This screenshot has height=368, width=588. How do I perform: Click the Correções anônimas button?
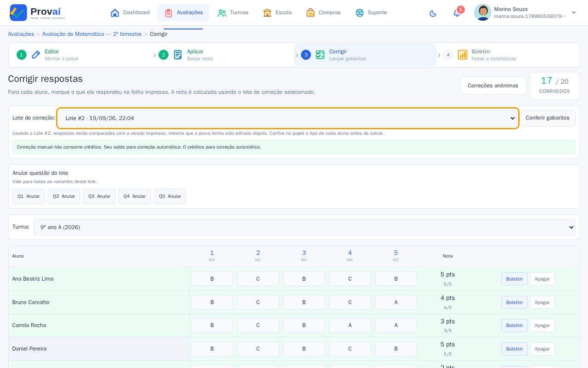coord(493,86)
